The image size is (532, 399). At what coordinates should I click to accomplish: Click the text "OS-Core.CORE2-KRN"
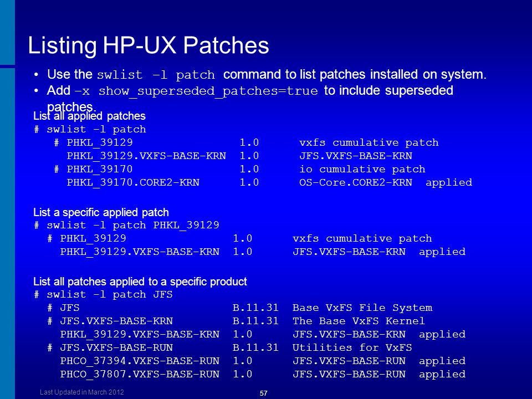tap(356, 182)
